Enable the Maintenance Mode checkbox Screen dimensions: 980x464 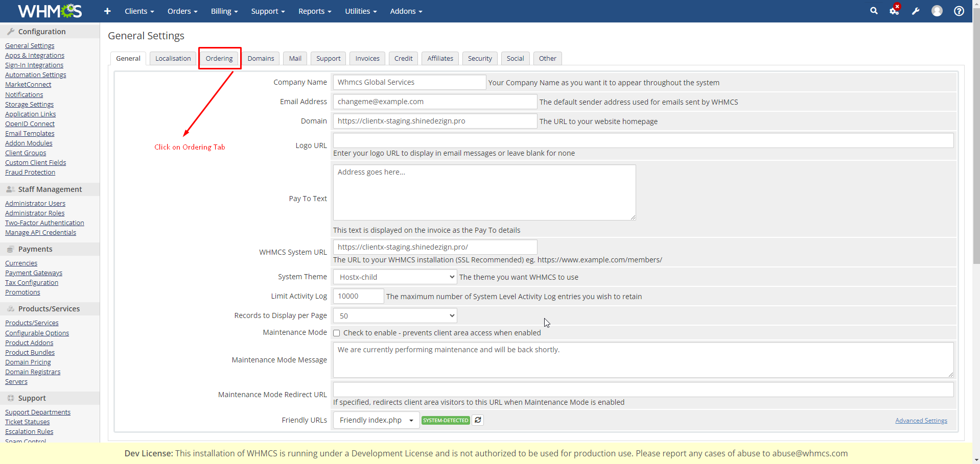[x=337, y=333]
